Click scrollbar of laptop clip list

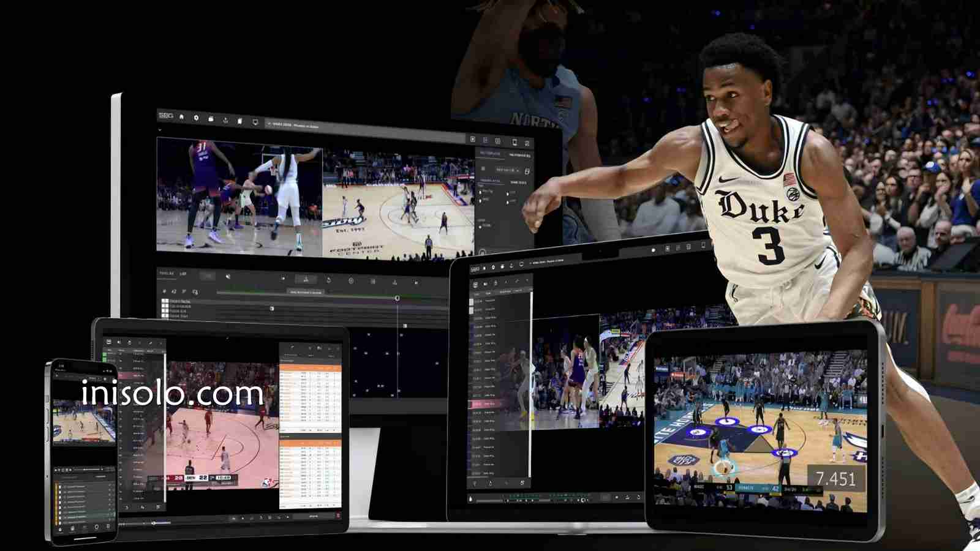530,384
